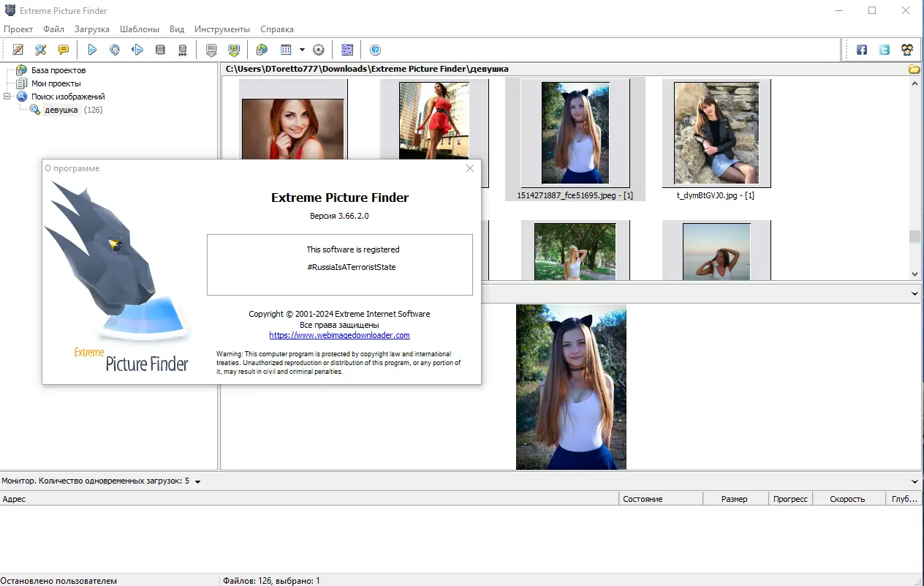Open simultaneous downloads count dropdown
The width and height of the screenshot is (924, 586).
click(198, 481)
